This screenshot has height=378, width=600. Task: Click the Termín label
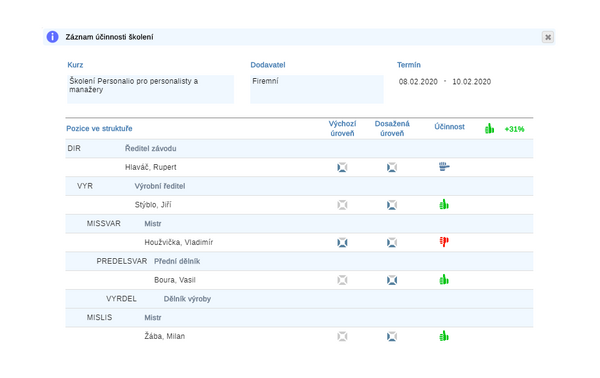[x=409, y=65]
